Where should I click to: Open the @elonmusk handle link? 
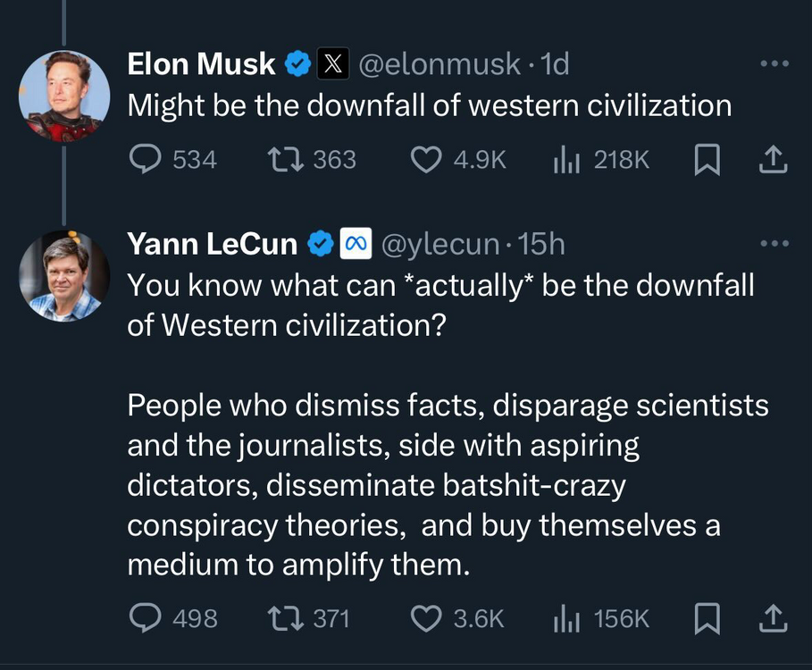(x=439, y=64)
